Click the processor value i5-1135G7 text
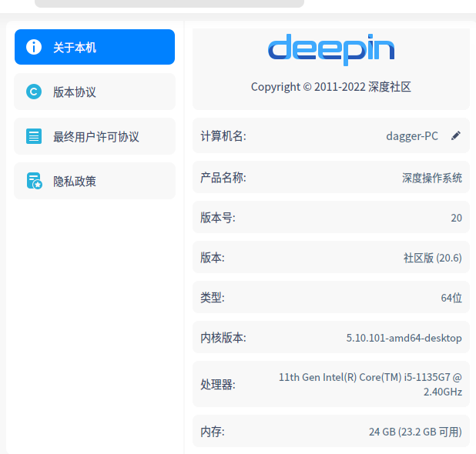 pos(370,384)
